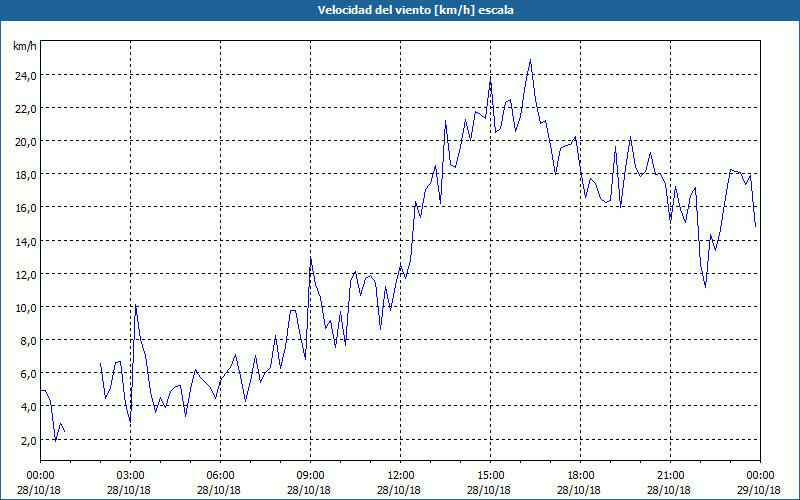Click the line's lowest dip near 00:30

point(55,441)
